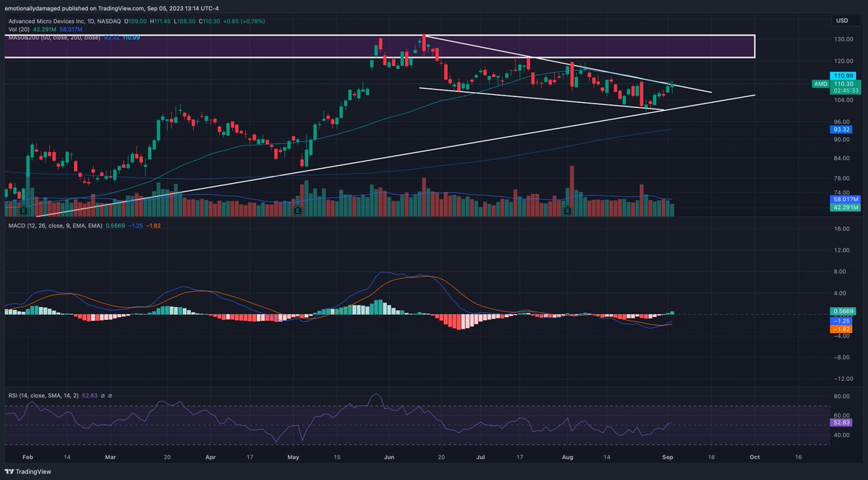Click the −12.00 MACD scale value
This screenshot has width=868, height=480.
[843, 379]
